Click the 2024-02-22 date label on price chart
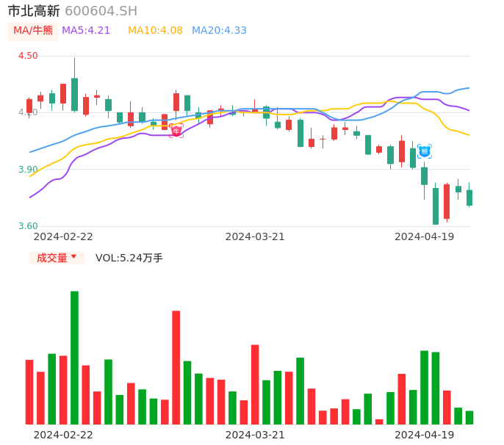The height and width of the screenshot is (445, 504). pos(63,236)
